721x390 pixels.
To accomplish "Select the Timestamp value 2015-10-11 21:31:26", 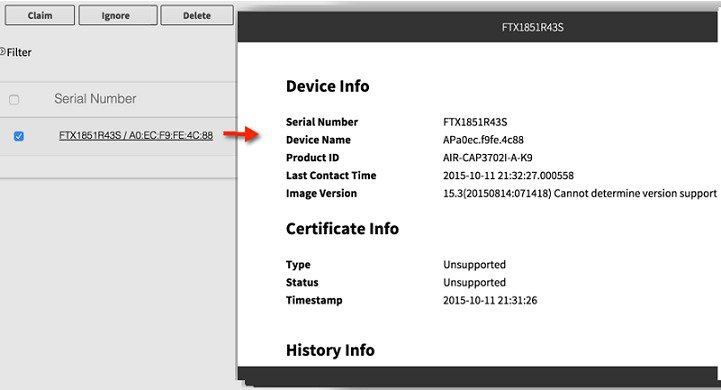I will [x=490, y=300].
